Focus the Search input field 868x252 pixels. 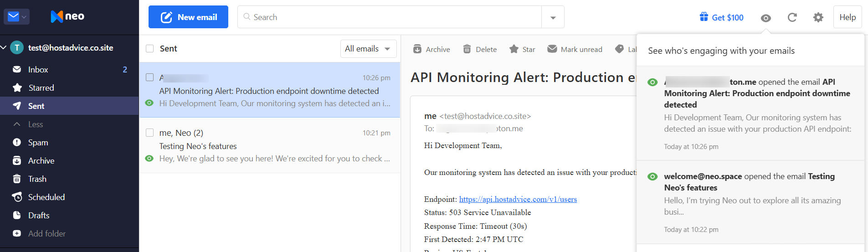click(x=390, y=17)
